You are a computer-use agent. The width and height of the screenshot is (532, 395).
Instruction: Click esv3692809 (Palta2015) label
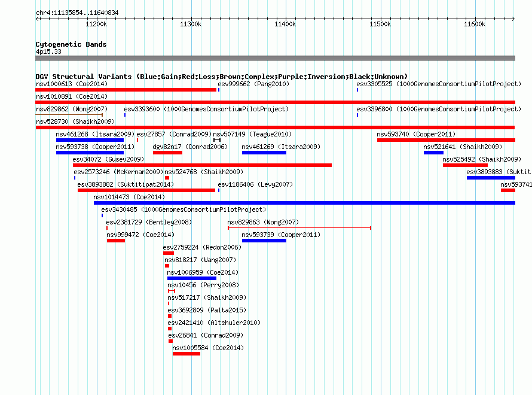(207, 310)
